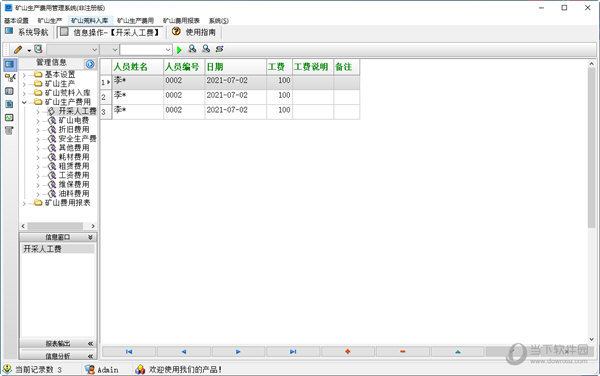Select 安全生产费 in the tree
The height and width of the screenshot is (376, 600).
(77, 139)
